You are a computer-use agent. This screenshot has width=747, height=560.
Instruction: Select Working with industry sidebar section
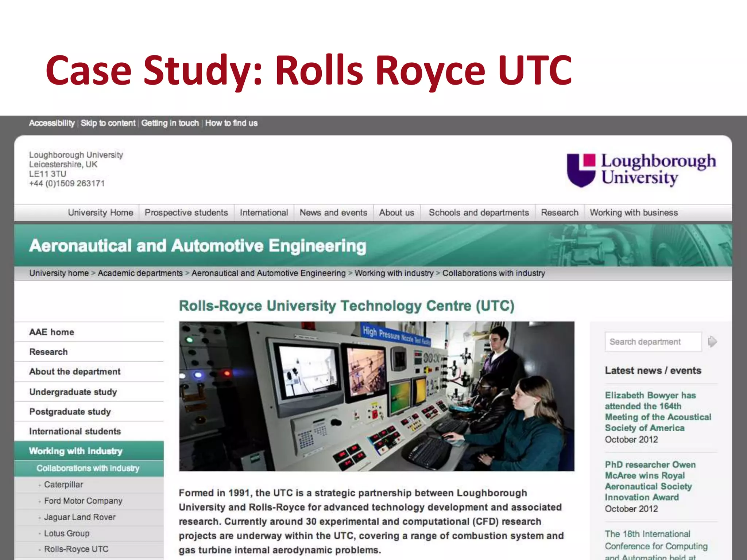pyautogui.click(x=89, y=451)
